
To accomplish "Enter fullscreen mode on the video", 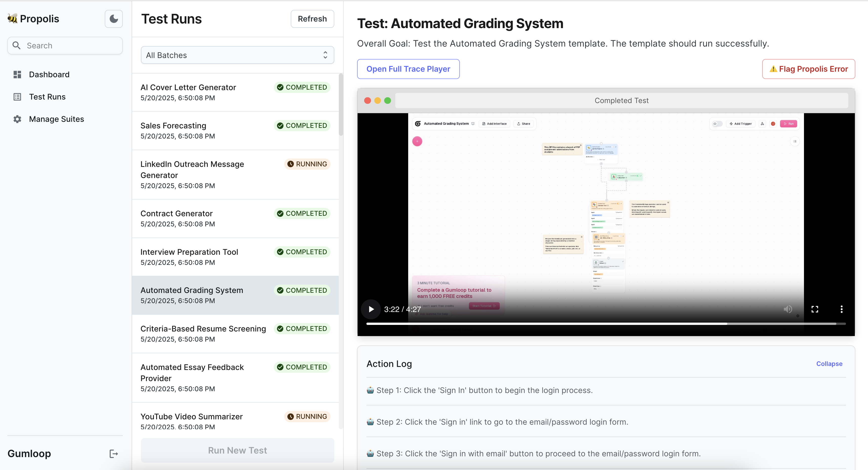I will [x=814, y=309].
